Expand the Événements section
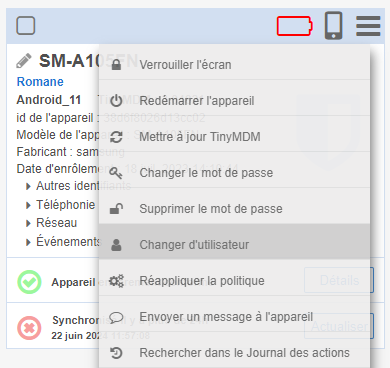Screen dimensions: 390x368 [x=63, y=241]
